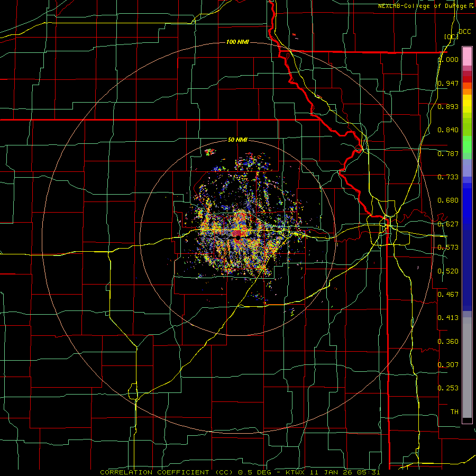Image resolution: width=476 pixels, height=476 pixels.
Task: Click the 0.787 legend value
Action: [x=448, y=153]
